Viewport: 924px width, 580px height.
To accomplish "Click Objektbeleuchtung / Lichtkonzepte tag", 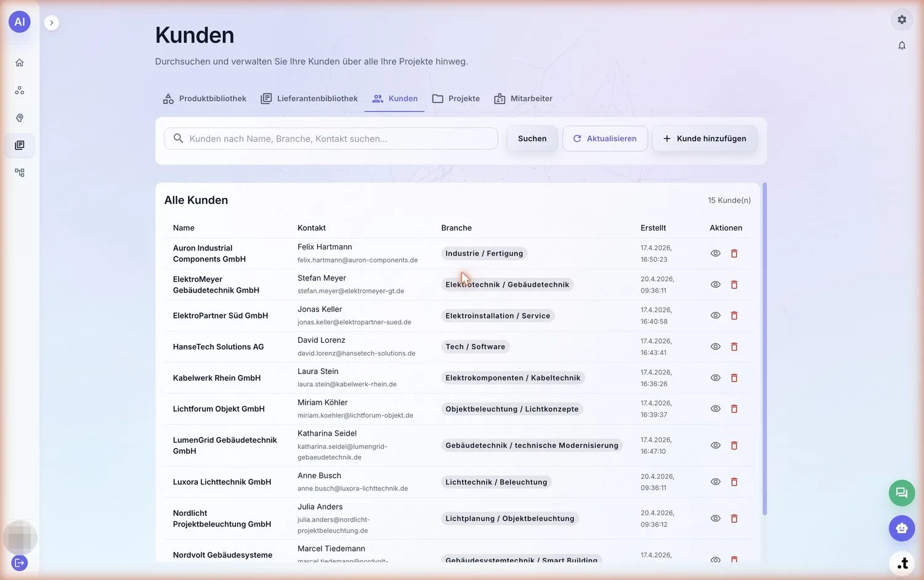I will [x=512, y=409].
